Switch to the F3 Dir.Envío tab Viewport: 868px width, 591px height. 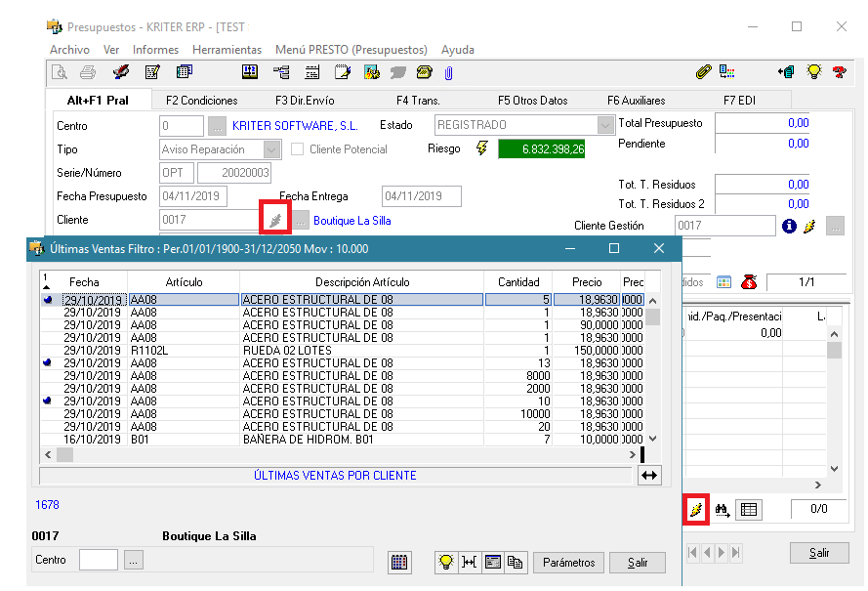305,101
